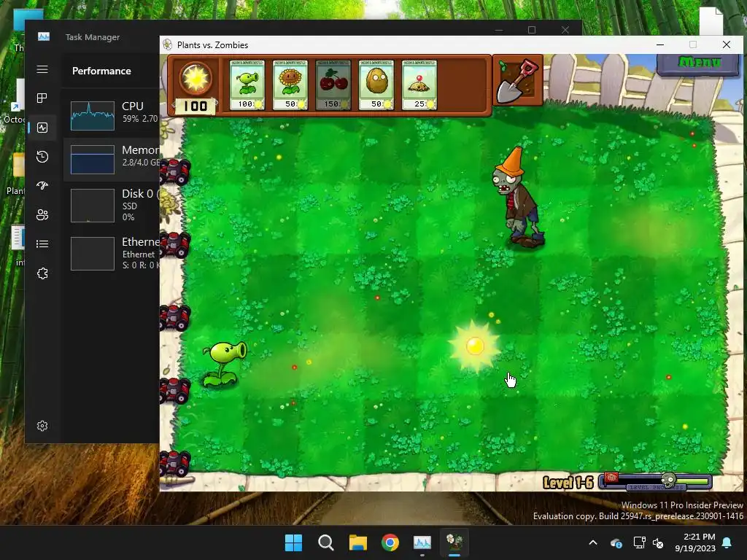Open muted volume tray icon
The height and width of the screenshot is (560, 747).
659,542
